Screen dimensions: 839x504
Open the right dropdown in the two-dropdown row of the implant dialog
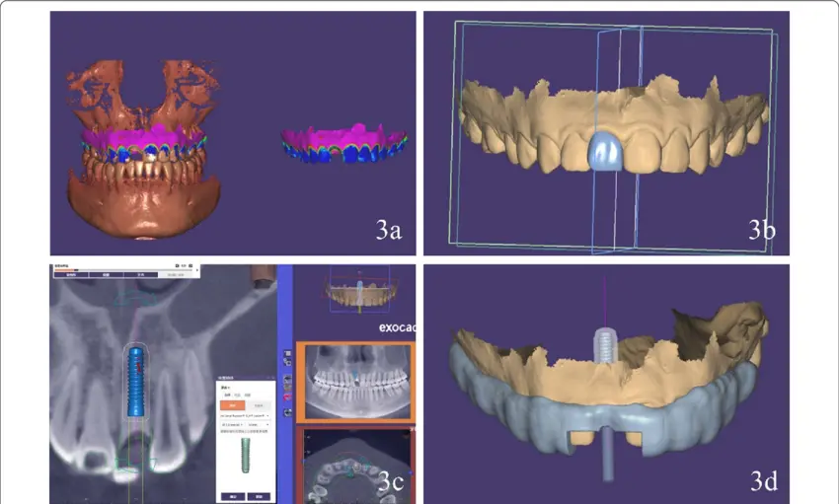[259, 425]
